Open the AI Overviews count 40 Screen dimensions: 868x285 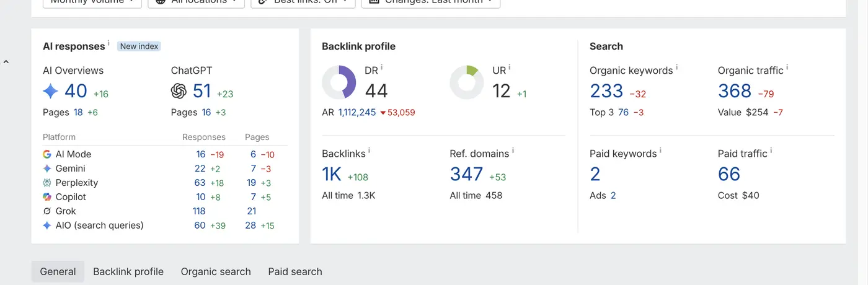tap(76, 92)
